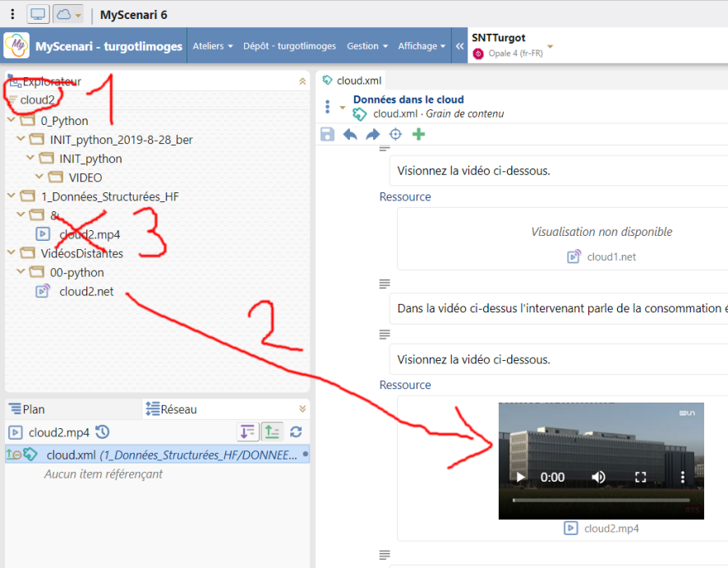Collapse the VIDEO folder arrow
This screenshot has width=728, height=568.
coord(40,177)
